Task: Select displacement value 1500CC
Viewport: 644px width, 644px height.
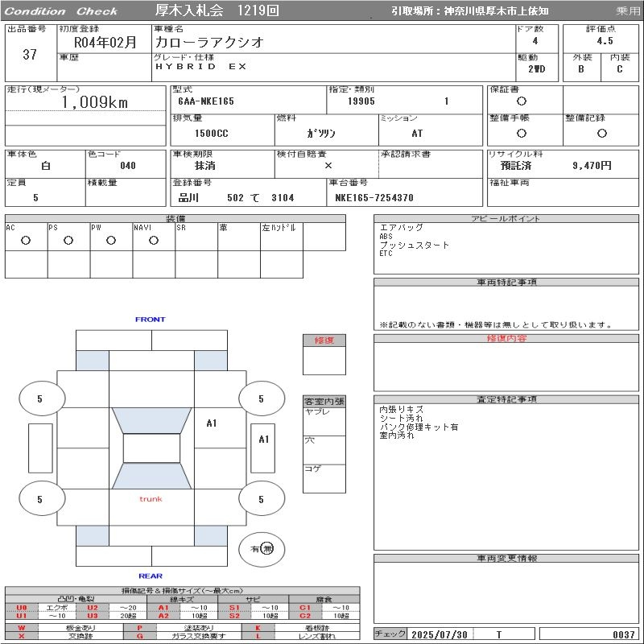Action: (212, 134)
